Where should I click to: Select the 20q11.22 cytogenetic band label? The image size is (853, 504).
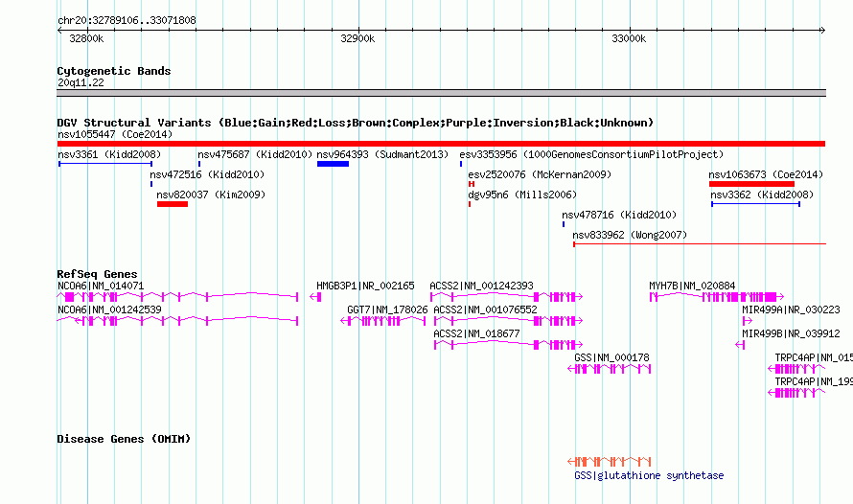tap(81, 82)
